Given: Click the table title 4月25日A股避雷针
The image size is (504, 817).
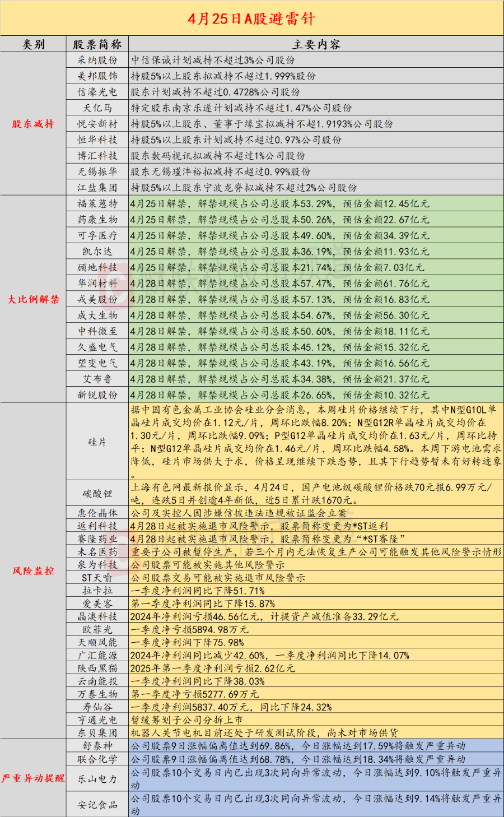Looking at the screenshot, I should [x=252, y=18].
